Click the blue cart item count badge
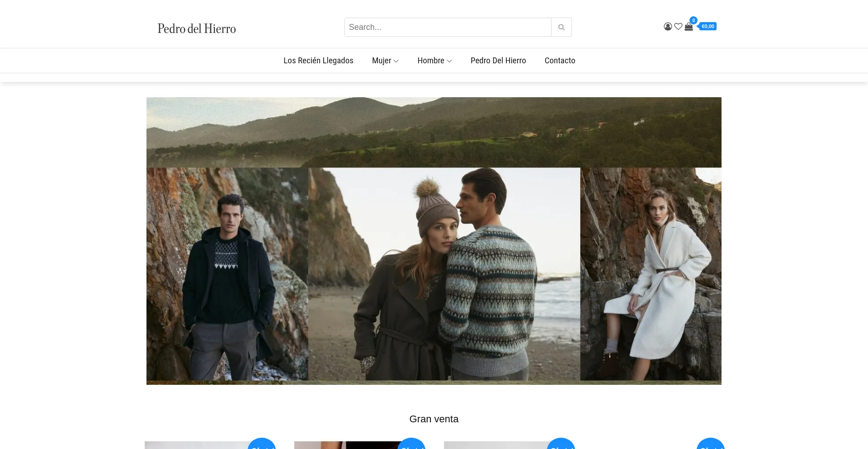 click(x=693, y=20)
